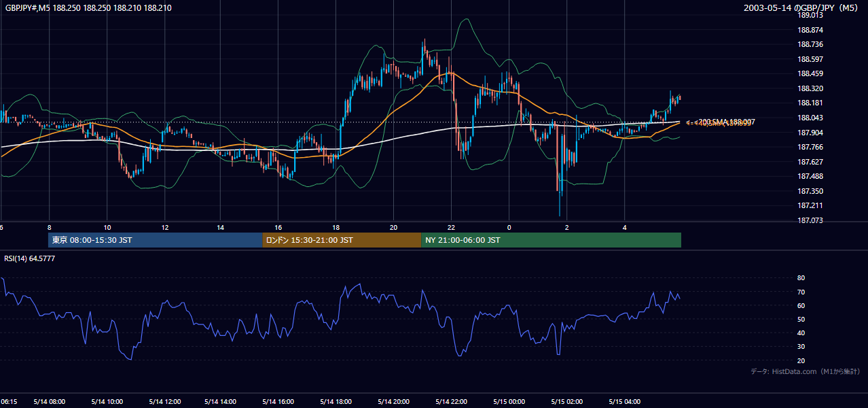This screenshot has width=868, height=408.
Task: Click the 5/14 10:00 time label
Action: [x=107, y=402]
